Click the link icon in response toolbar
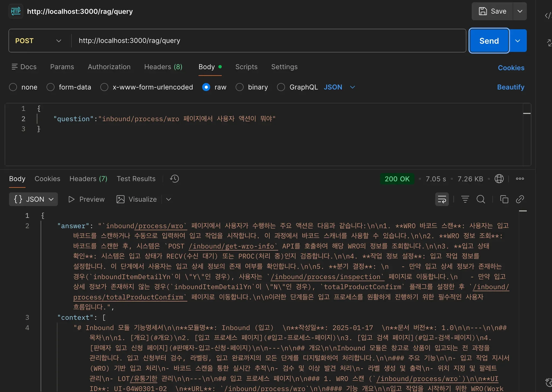The width and height of the screenshot is (552, 392). pos(520,199)
